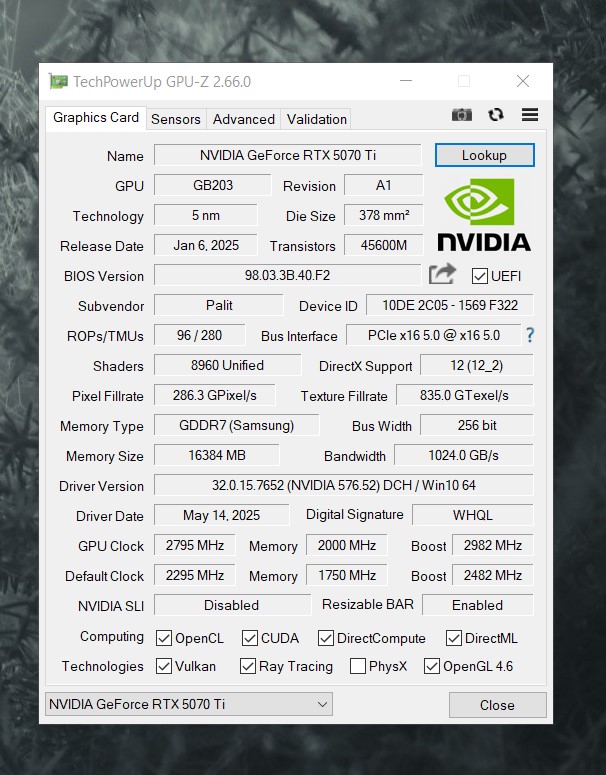
Task: Click the GPU Clock row Boost value 2982 MHz
Action: 493,546
